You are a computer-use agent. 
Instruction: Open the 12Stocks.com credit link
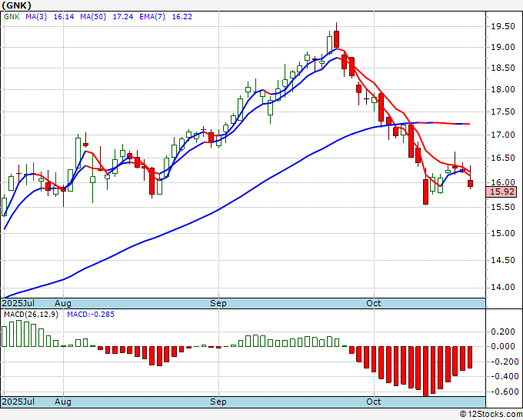(491, 415)
